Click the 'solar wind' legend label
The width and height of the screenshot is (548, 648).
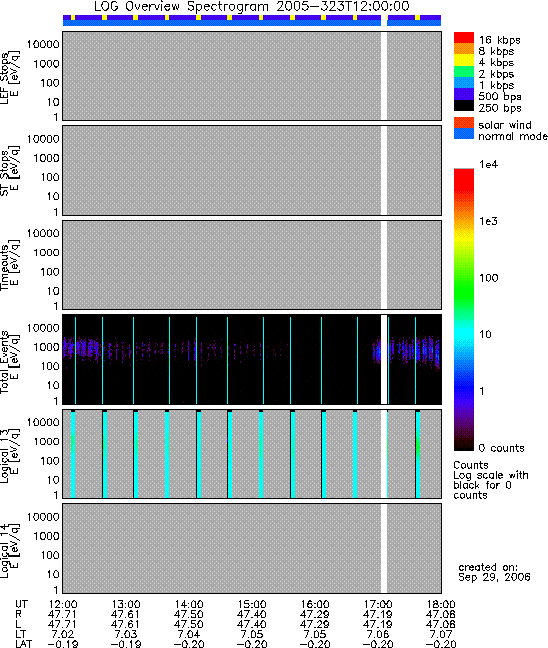[x=505, y=125]
